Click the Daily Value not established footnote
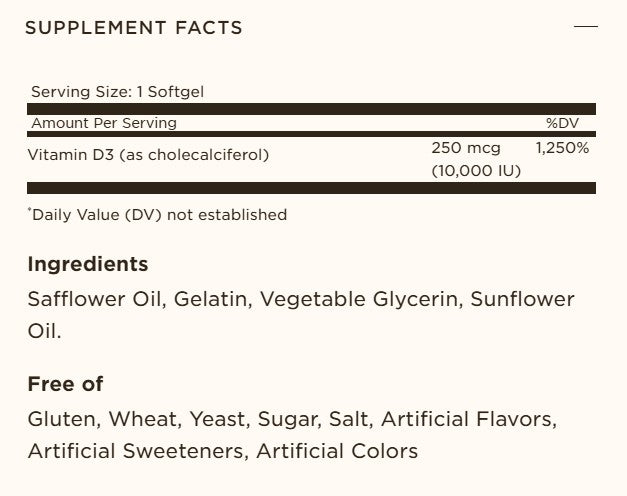The image size is (627, 496). pos(157,214)
